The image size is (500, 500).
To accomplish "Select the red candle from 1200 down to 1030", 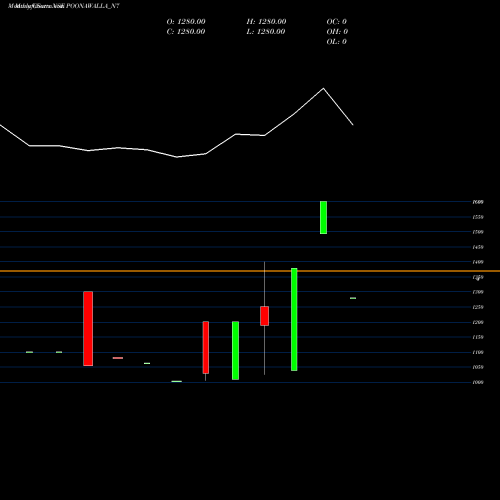I will point(206,347).
